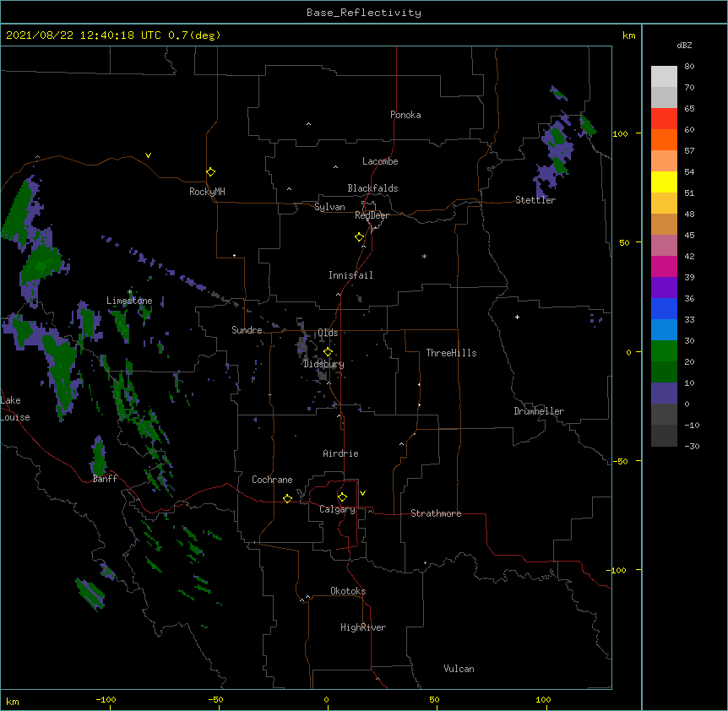Click the Drumheller label

pyautogui.click(x=539, y=411)
